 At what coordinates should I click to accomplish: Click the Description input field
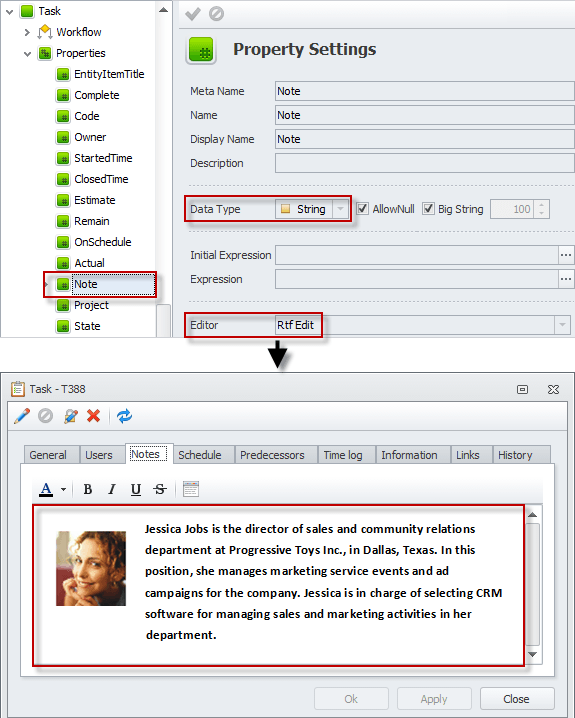click(x=424, y=163)
